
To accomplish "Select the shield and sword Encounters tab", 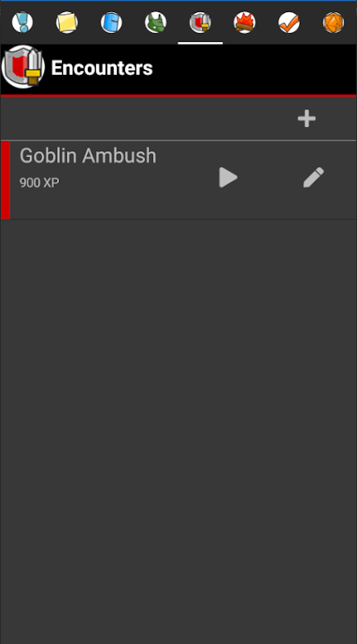I will [x=201, y=23].
